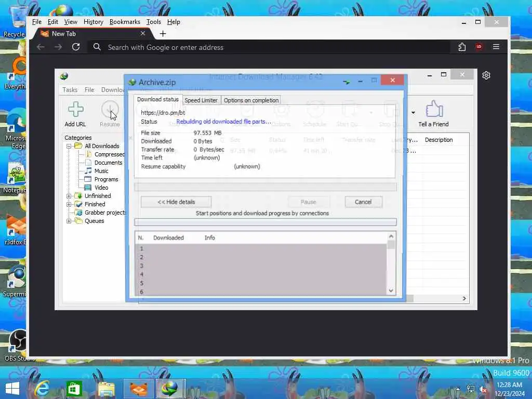Open the File menu in the browser
532x399 pixels.
click(x=37, y=22)
